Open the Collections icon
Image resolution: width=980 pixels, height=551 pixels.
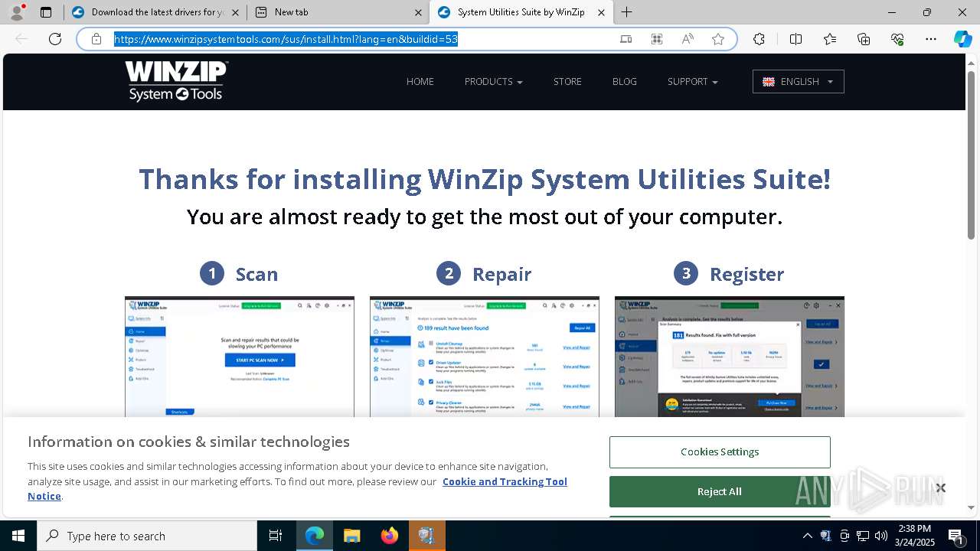(x=864, y=39)
